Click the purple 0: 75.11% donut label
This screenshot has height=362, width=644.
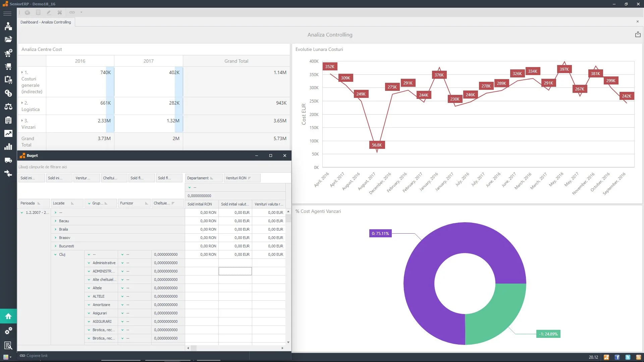(380, 234)
